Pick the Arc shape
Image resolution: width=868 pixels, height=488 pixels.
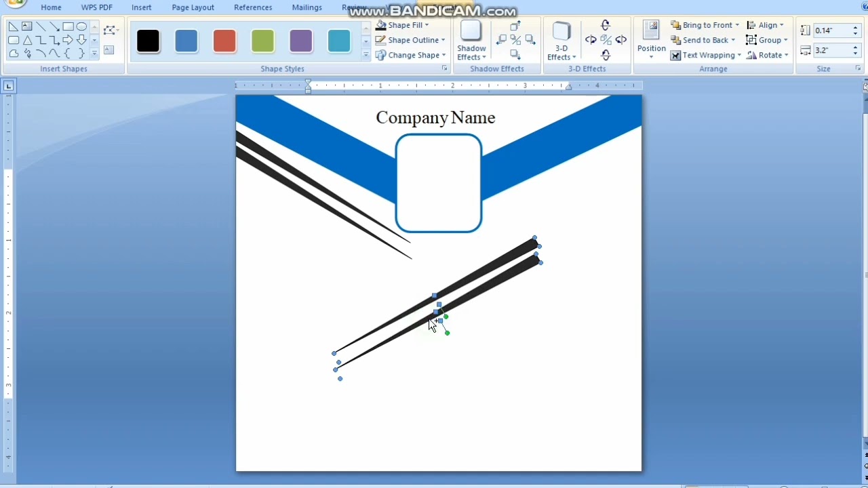pyautogui.click(x=41, y=53)
